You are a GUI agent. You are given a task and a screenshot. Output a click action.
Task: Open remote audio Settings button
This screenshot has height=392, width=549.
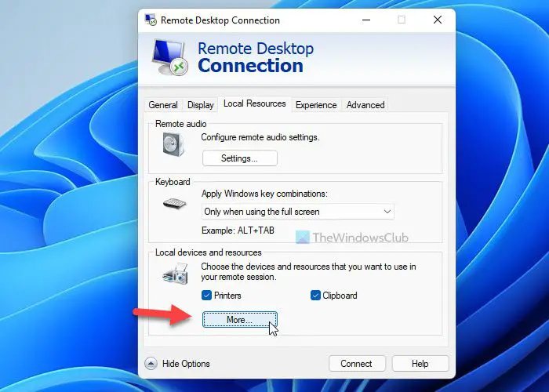240,158
